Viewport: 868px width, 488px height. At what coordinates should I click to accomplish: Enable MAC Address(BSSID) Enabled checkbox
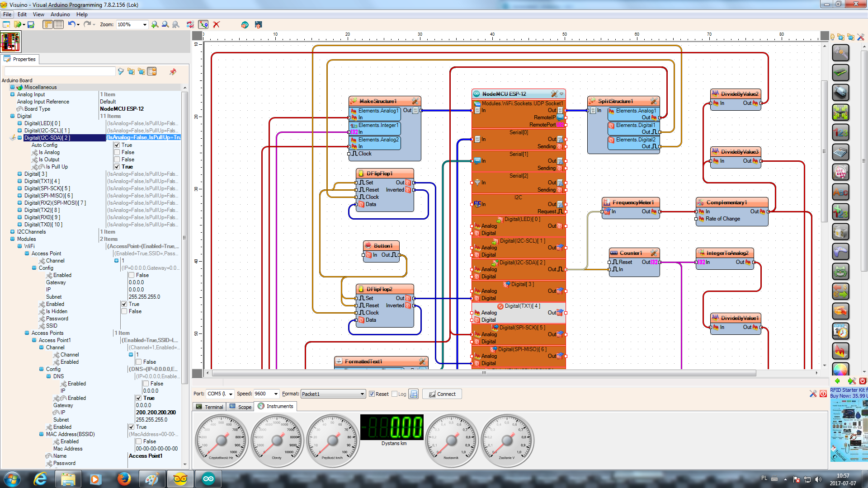click(138, 441)
